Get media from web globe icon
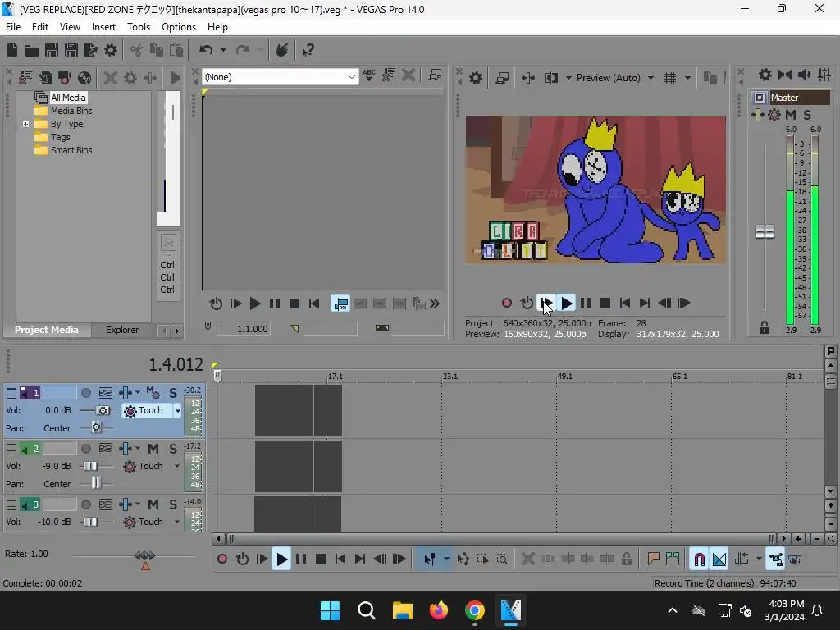 pyautogui.click(x=84, y=78)
